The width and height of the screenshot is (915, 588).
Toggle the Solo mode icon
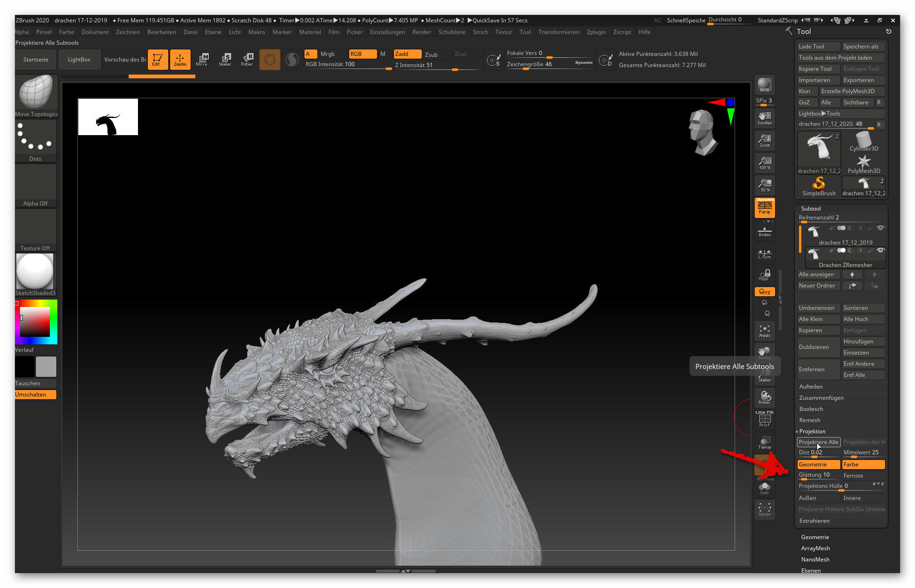coord(764,488)
